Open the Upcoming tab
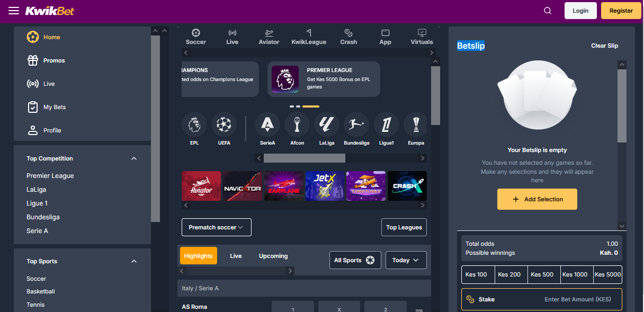Screen dimensions: 644x312 tap(273, 255)
